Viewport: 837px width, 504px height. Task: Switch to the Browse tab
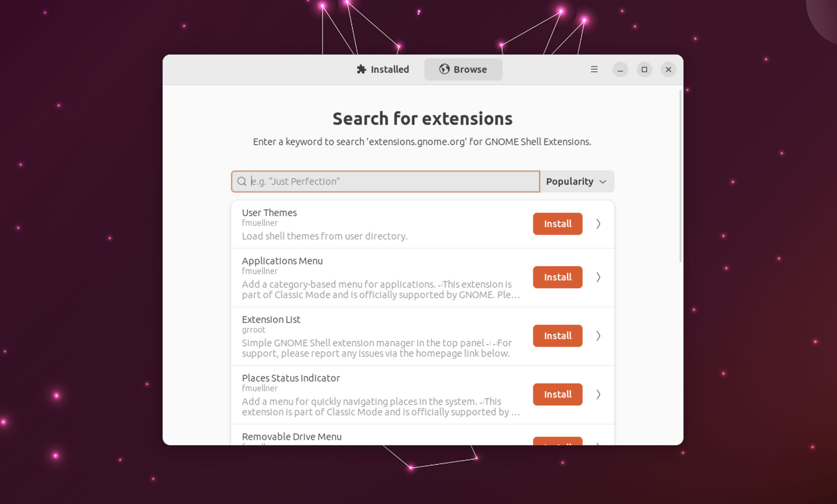tap(463, 69)
